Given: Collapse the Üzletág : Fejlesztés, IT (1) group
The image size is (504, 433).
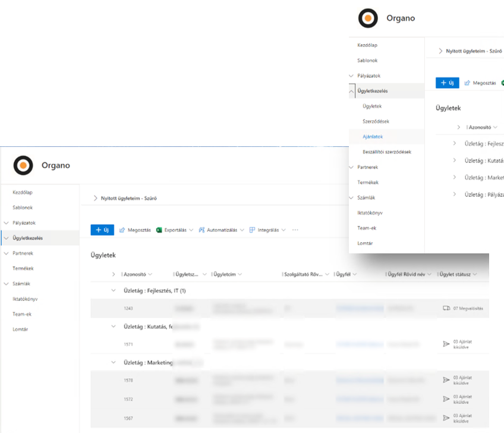Looking at the screenshot, I should (x=114, y=290).
